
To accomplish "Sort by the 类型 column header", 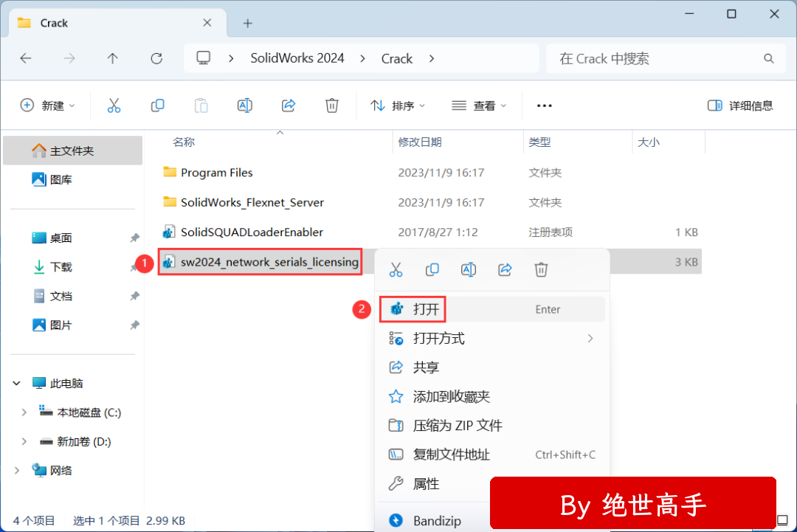I will 539,142.
